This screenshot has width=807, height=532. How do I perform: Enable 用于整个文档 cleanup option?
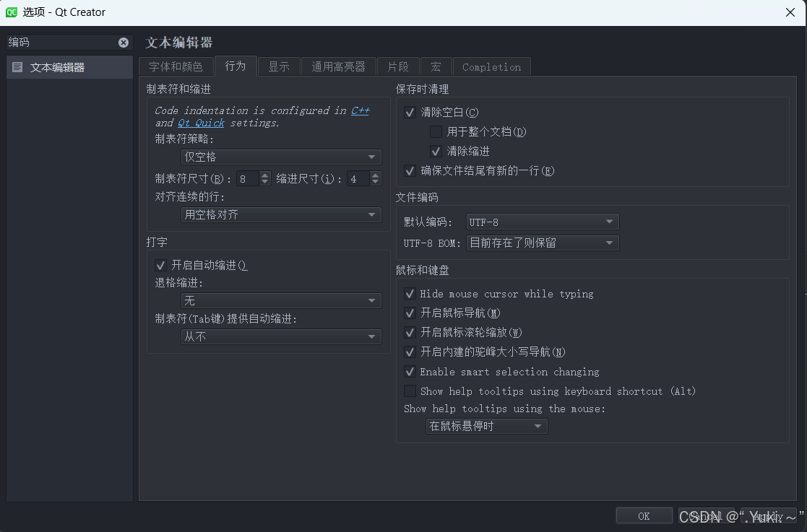(x=434, y=132)
